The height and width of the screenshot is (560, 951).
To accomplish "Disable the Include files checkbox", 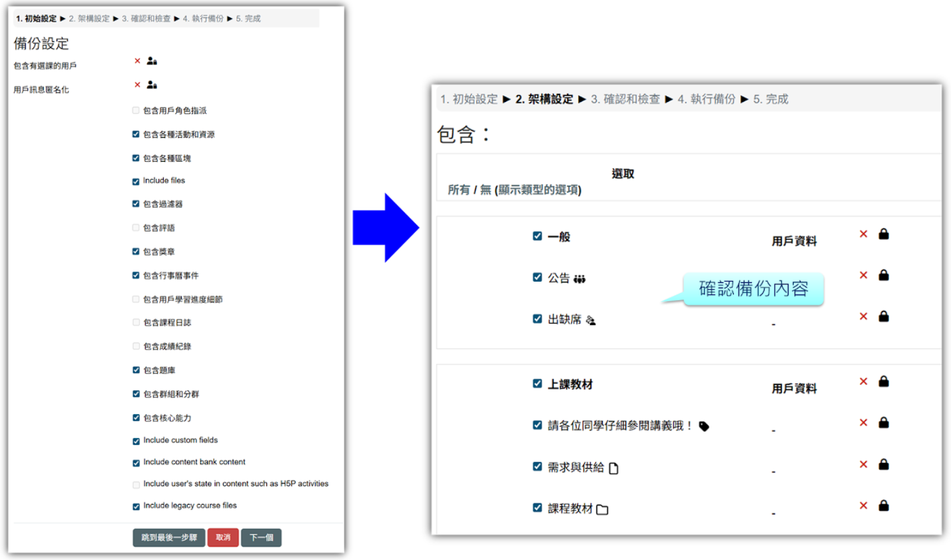I will pos(136,180).
